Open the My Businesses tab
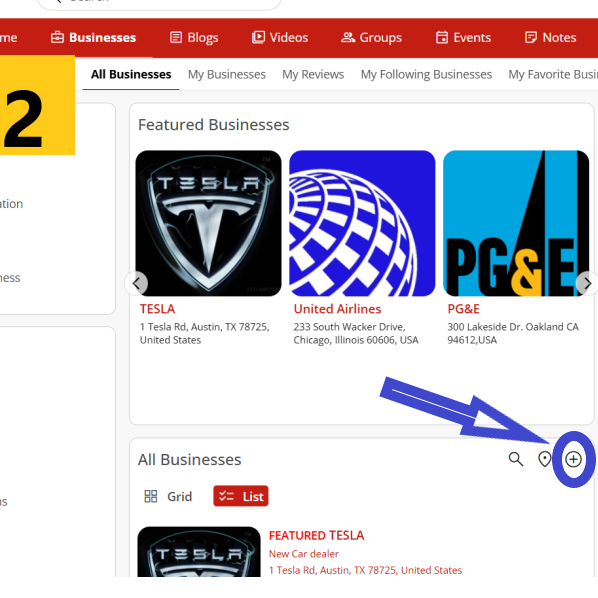598x598 pixels. (x=227, y=74)
